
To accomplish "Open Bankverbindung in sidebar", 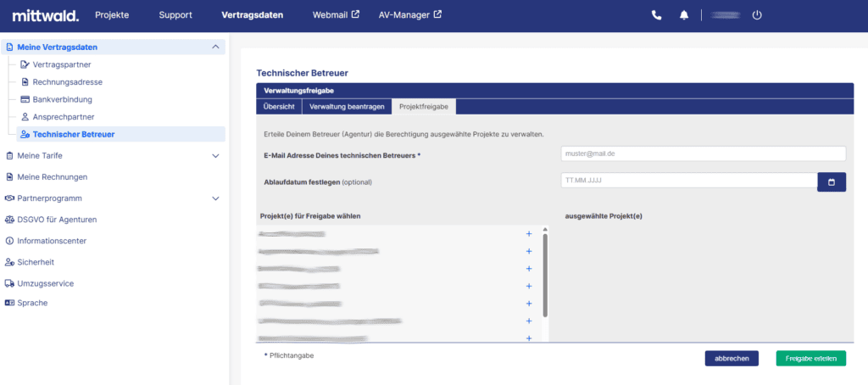I will [62, 100].
